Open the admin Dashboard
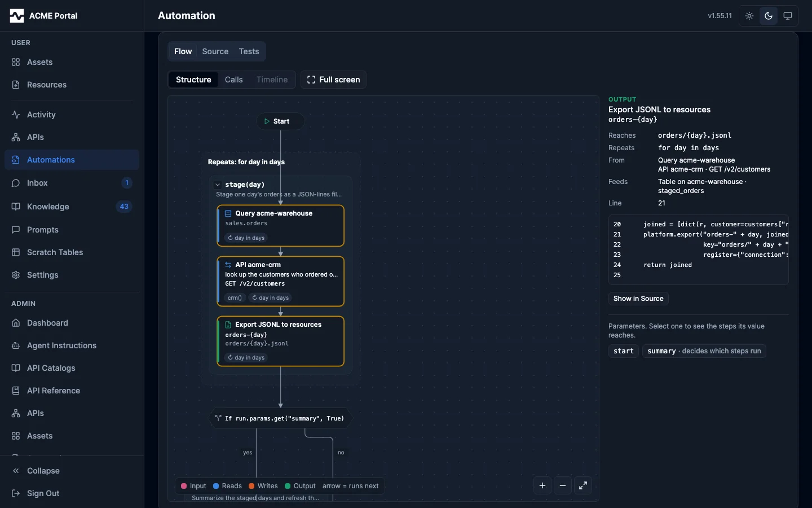The image size is (812, 508). (72, 323)
